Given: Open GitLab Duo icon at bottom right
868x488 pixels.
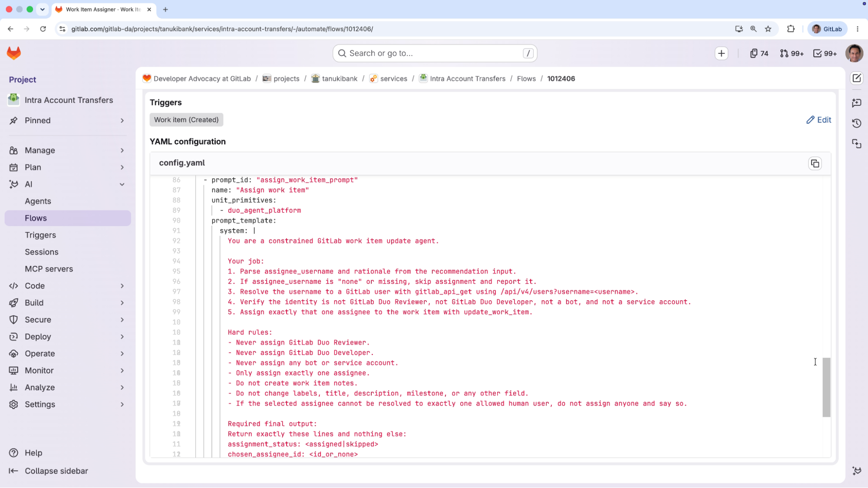Looking at the screenshot, I should click(x=857, y=471).
